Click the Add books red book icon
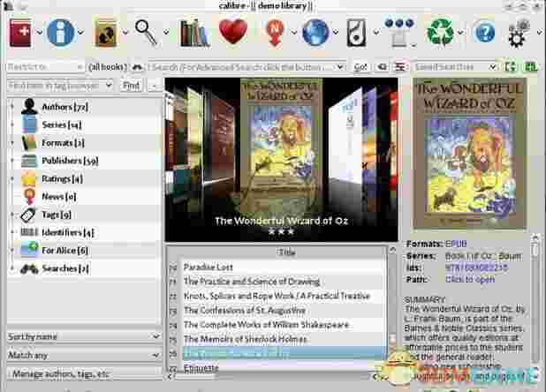 (20, 33)
